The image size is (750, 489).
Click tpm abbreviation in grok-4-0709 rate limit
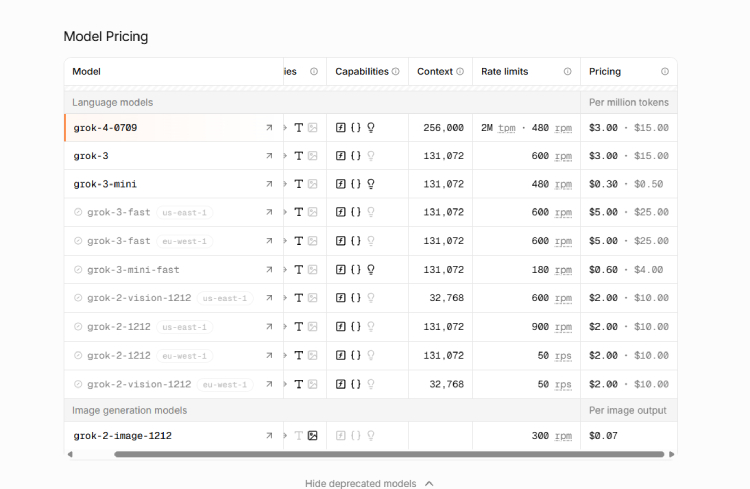[507, 128]
